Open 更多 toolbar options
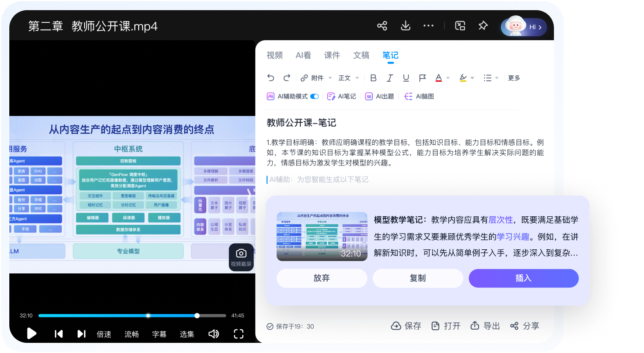This screenshot has height=353, width=644. coord(514,78)
